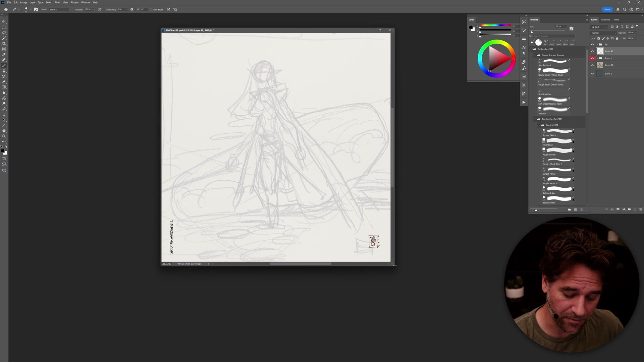This screenshot has width=644, height=362.
Task: Select the Crop tool
Action: [x=4, y=44]
